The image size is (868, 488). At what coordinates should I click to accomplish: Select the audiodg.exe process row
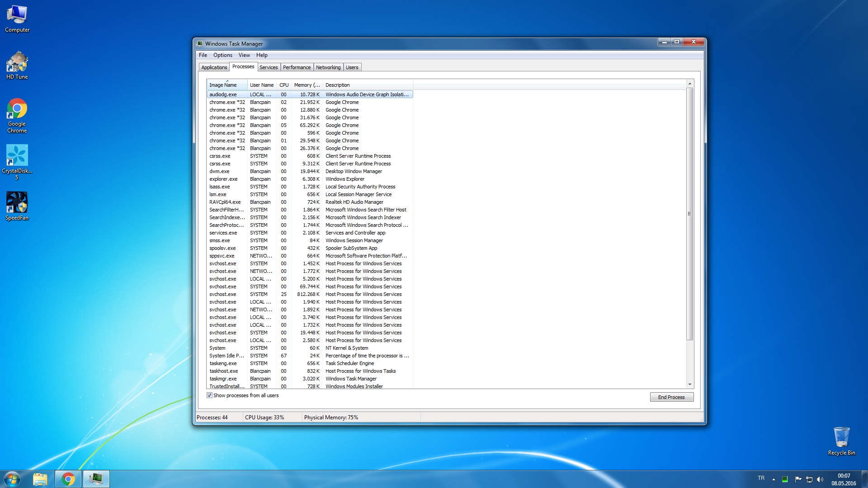point(310,94)
